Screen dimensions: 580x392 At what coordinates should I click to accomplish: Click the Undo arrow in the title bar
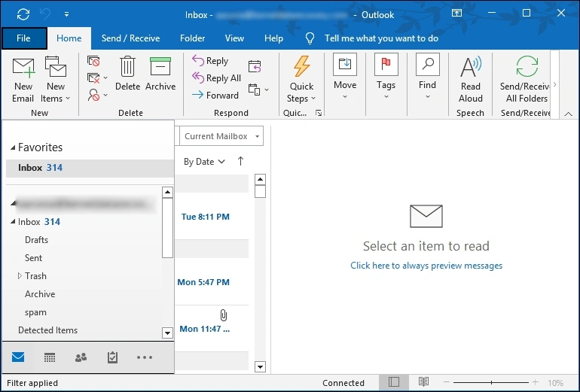point(45,14)
